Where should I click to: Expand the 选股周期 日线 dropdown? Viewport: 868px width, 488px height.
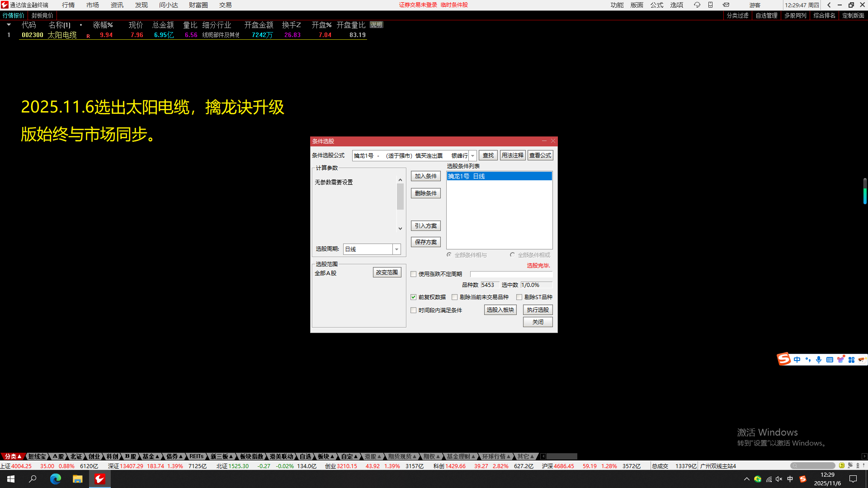pyautogui.click(x=396, y=249)
